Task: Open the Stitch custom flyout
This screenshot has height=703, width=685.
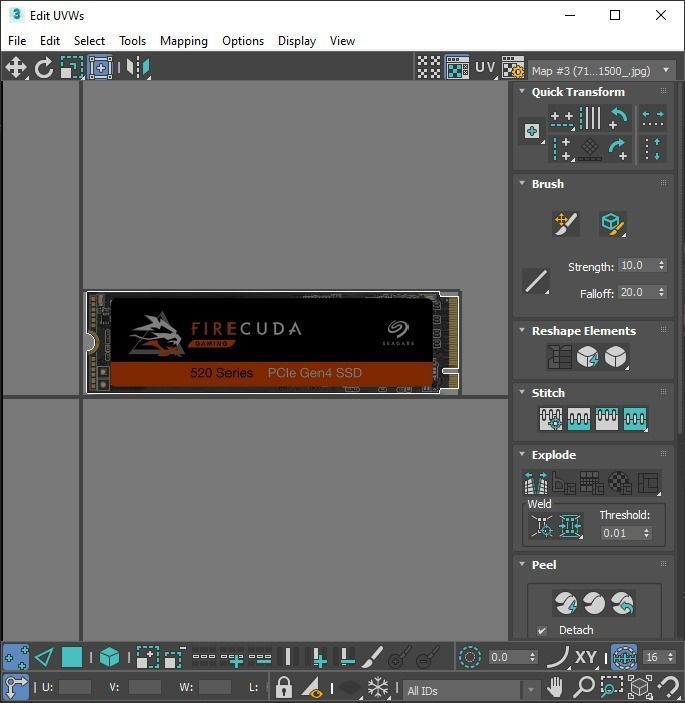Action: pos(635,419)
